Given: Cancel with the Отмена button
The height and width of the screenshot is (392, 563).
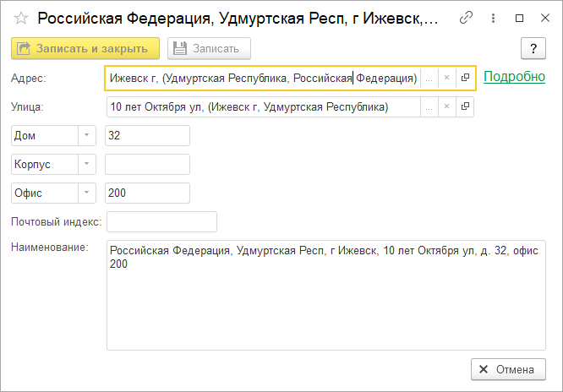Looking at the screenshot, I should [508, 369].
